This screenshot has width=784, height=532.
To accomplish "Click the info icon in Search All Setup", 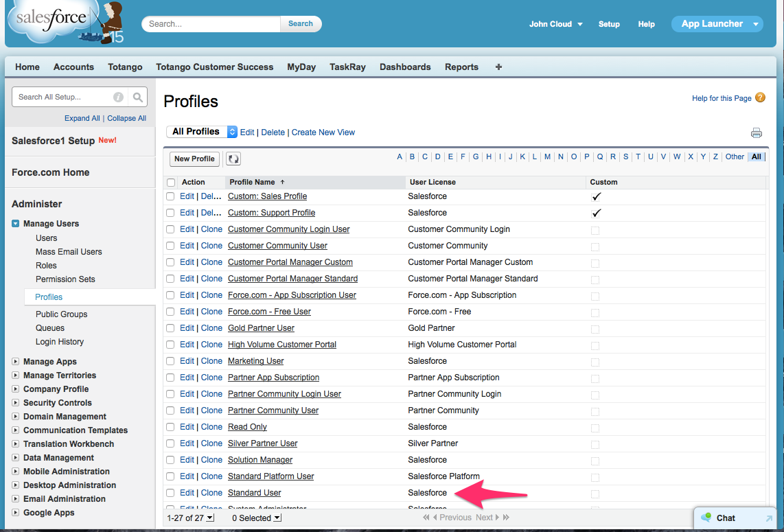I will [x=119, y=97].
